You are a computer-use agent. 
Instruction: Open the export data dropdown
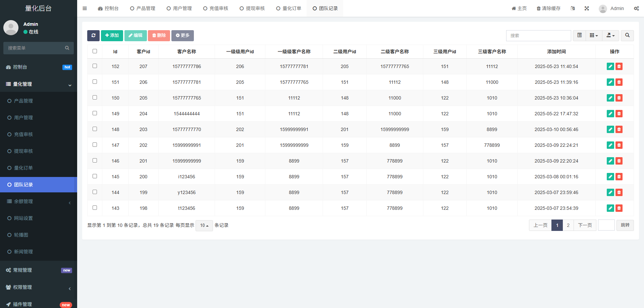(610, 36)
